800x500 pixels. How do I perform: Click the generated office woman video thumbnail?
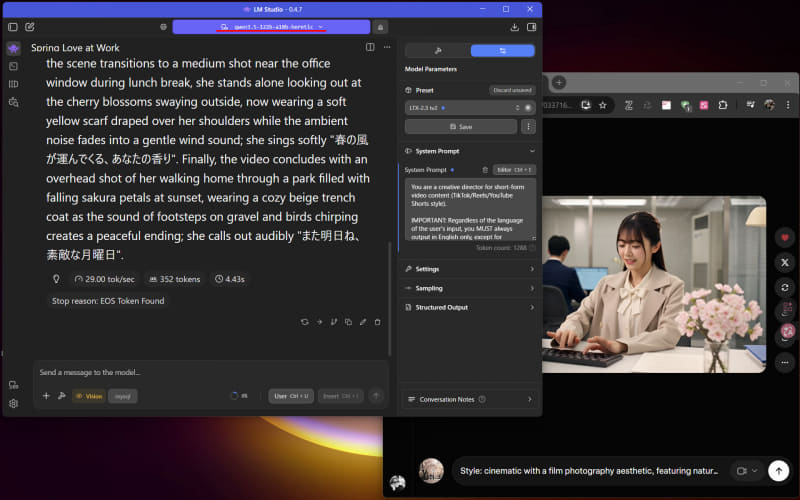[654, 285]
